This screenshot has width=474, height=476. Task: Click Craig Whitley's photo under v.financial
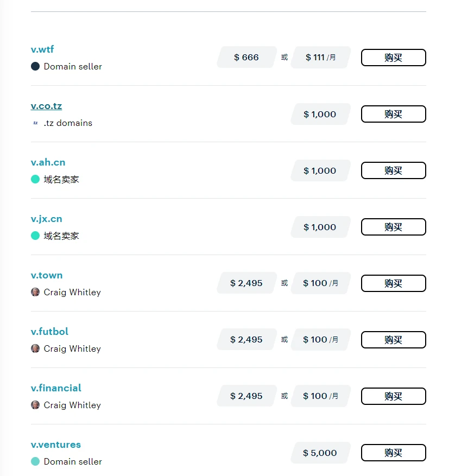(x=35, y=405)
